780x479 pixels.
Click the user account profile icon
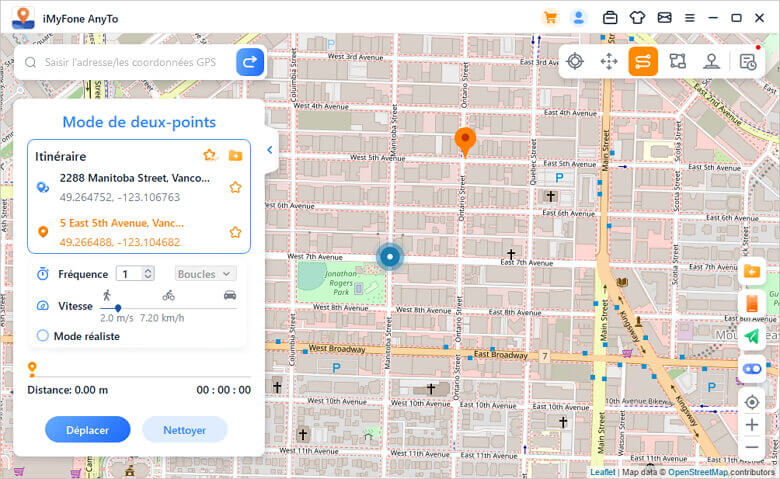click(578, 18)
